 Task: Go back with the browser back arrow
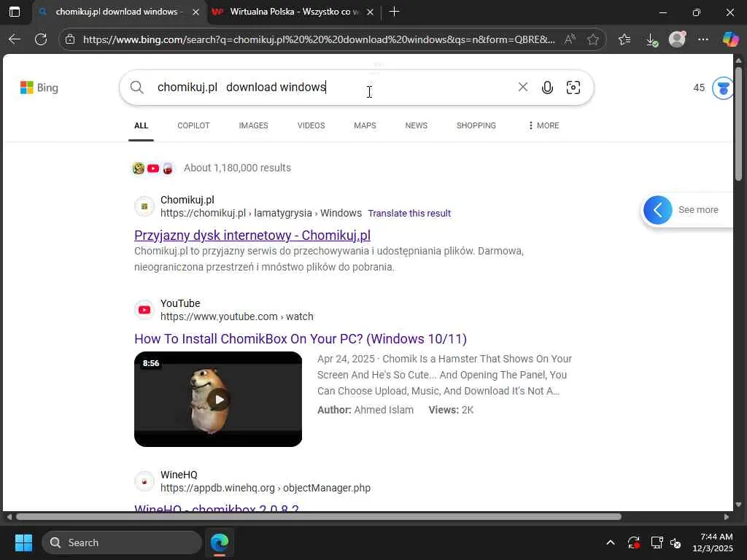point(15,39)
